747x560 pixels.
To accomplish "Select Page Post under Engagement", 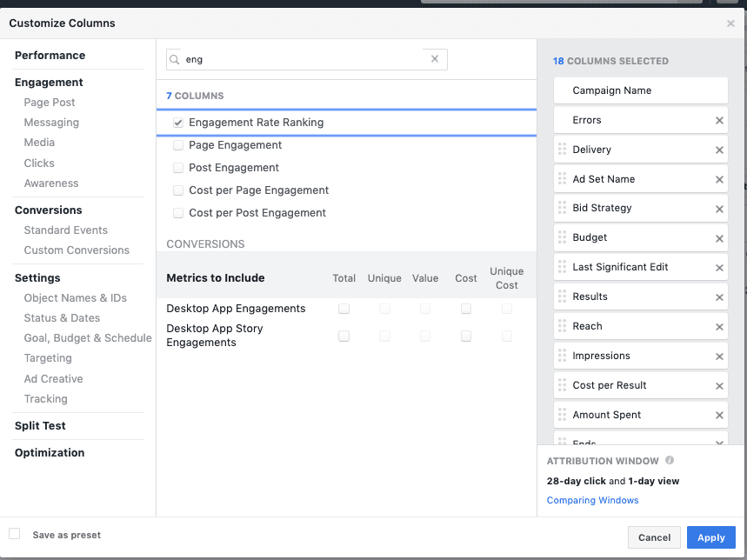I will [50, 103].
